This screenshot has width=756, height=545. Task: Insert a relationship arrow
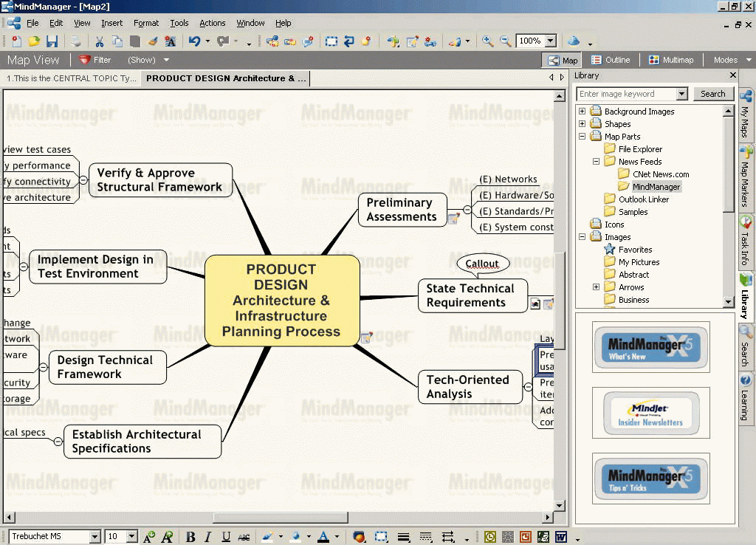(349, 41)
